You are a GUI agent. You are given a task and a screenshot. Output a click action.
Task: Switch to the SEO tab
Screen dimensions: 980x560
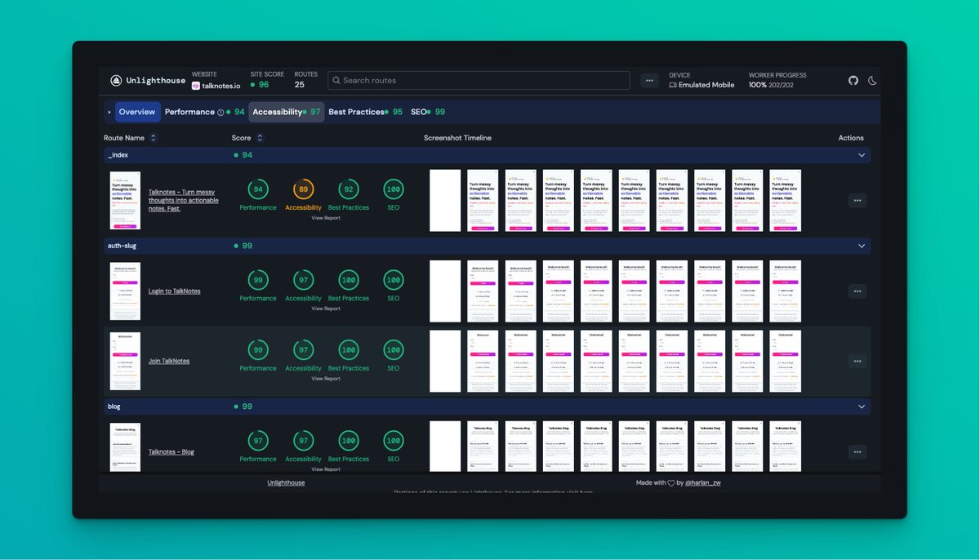428,112
